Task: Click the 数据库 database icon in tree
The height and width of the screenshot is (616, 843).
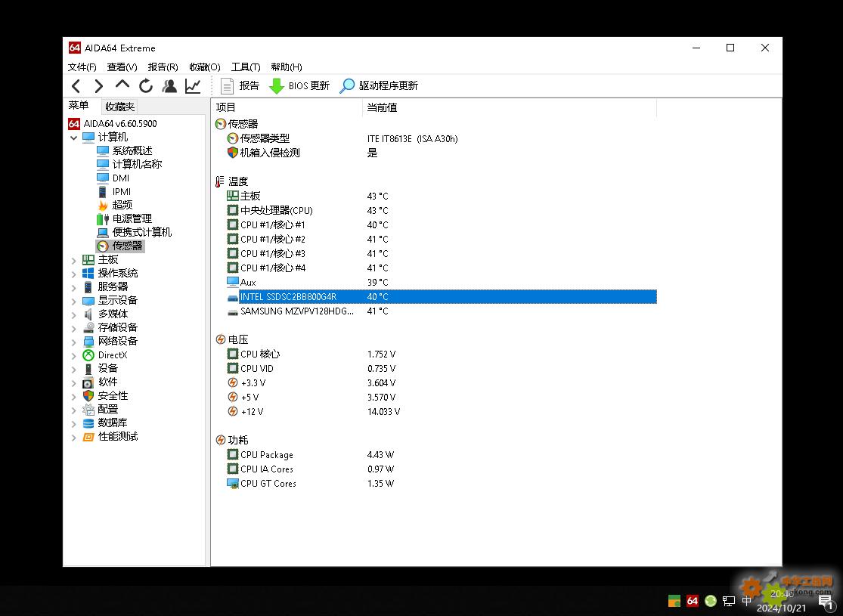Action: [88, 423]
